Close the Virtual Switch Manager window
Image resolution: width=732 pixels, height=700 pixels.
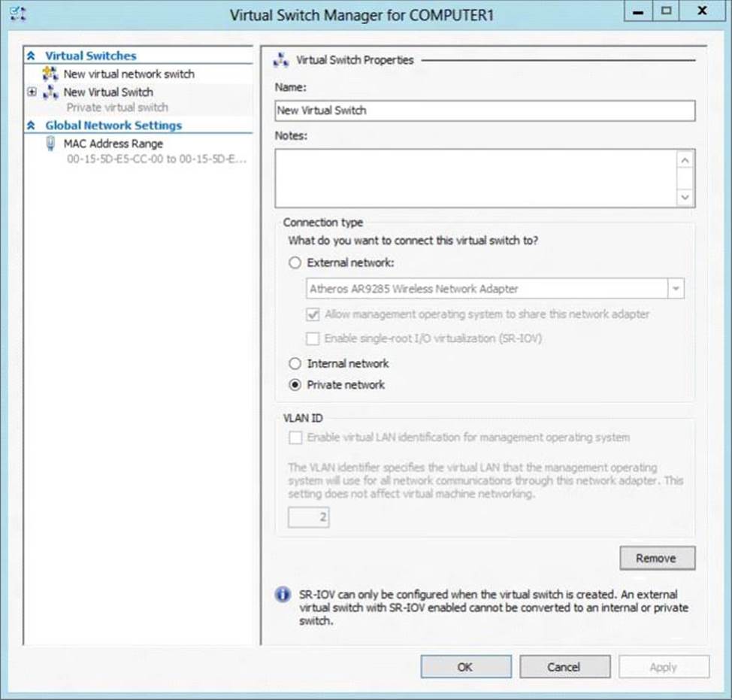(702, 11)
